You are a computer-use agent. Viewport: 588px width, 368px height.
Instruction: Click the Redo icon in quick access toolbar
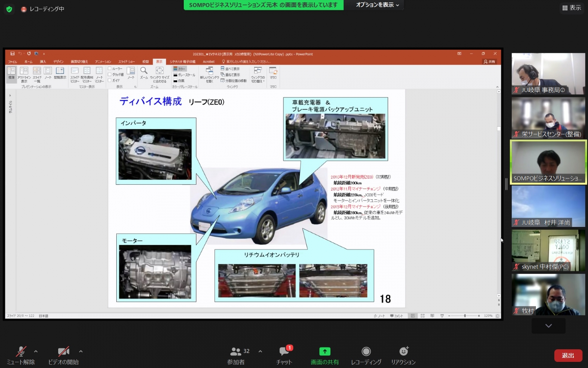(29, 53)
